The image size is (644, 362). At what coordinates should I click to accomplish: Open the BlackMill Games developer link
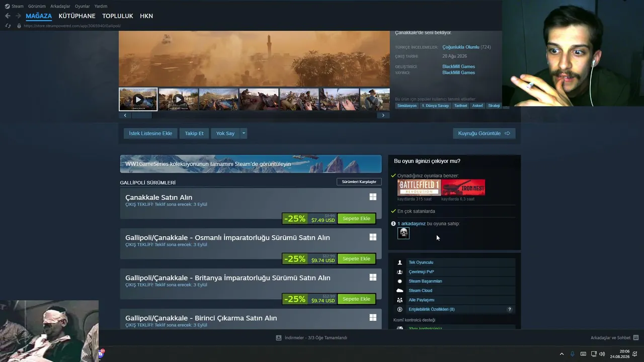(458, 66)
